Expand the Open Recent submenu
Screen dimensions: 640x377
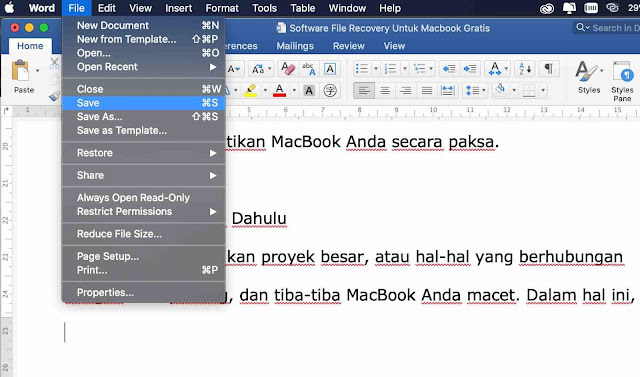pos(144,67)
